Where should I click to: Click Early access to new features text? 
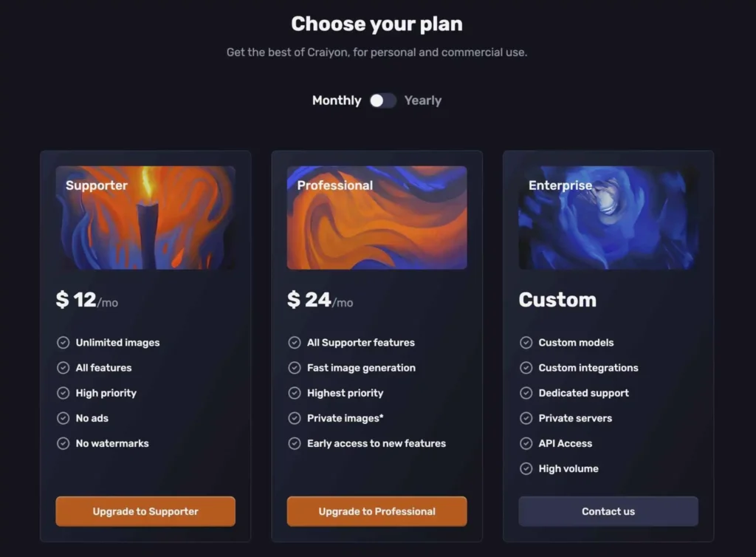377,443
